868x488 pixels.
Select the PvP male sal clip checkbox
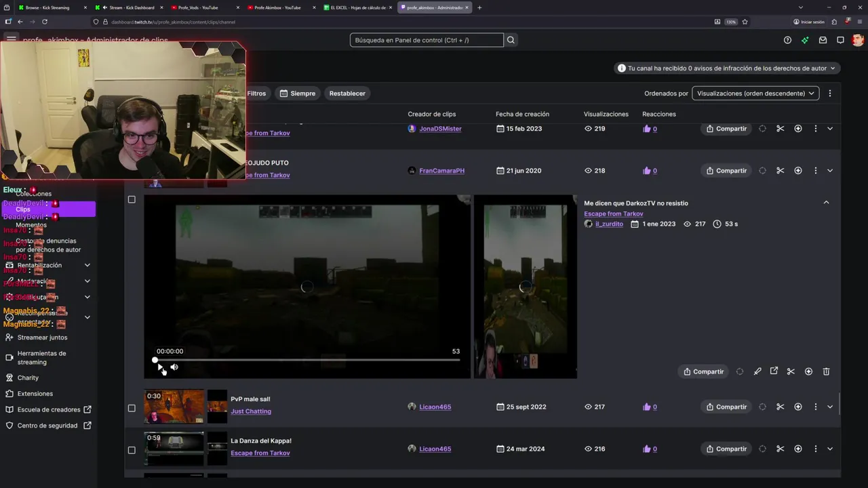click(x=132, y=408)
